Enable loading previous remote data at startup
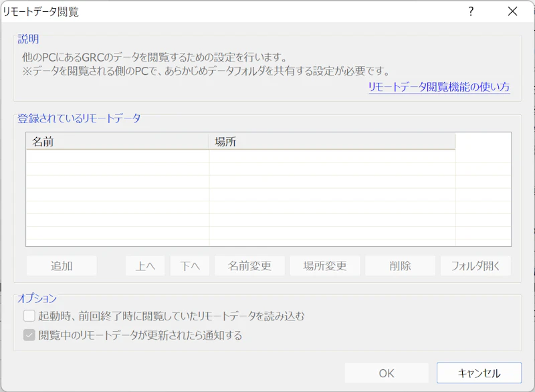The height and width of the screenshot is (392, 535). [29, 315]
